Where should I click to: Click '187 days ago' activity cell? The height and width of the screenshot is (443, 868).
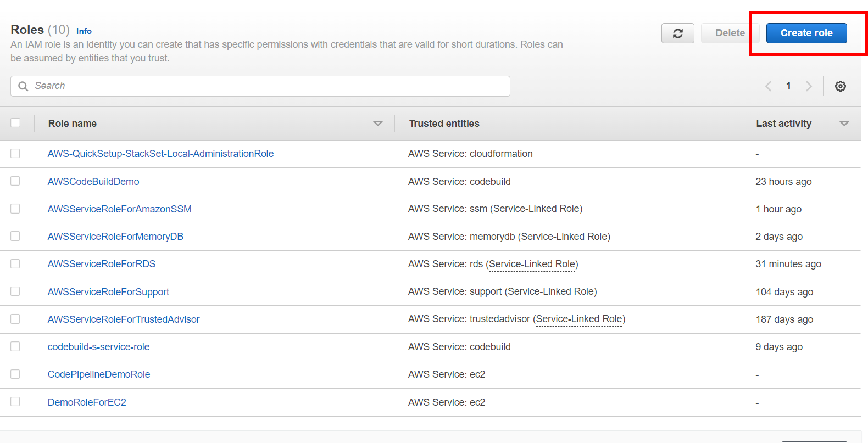click(784, 319)
